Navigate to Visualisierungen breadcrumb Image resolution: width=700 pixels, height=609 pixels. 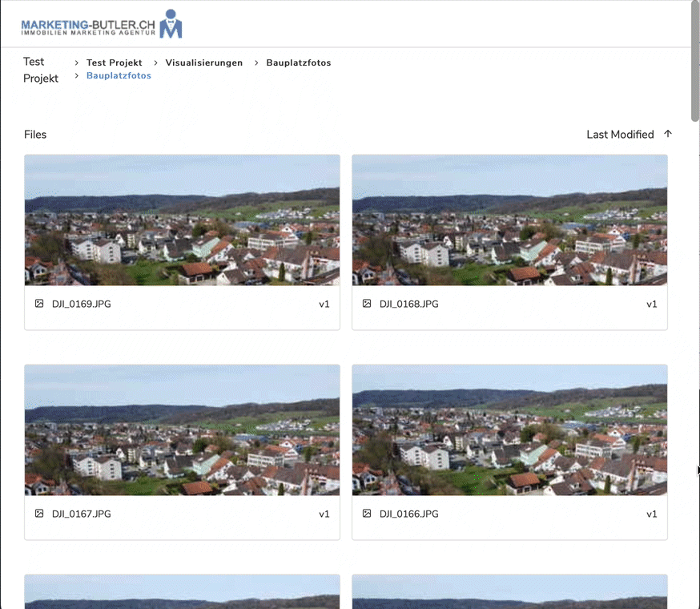point(203,63)
